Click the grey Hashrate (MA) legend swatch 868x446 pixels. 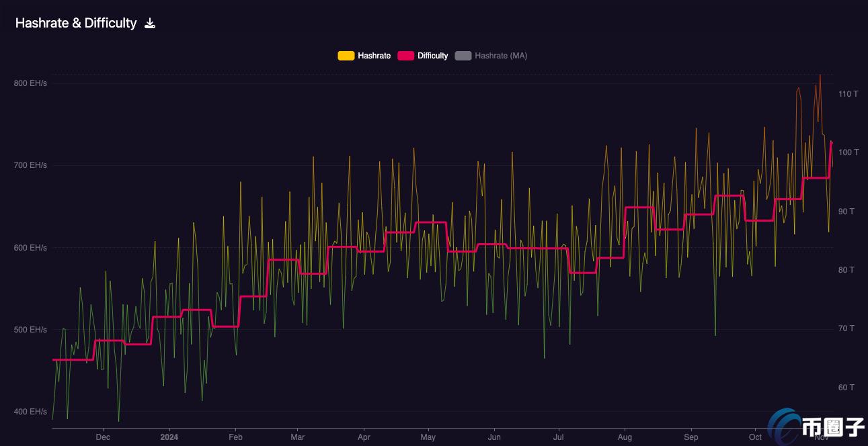463,56
